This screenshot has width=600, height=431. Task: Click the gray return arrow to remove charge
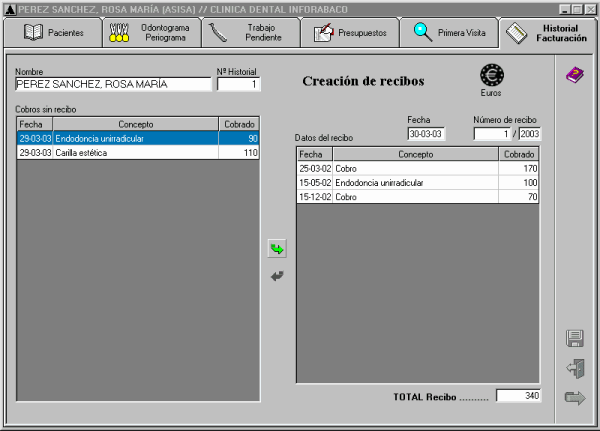click(x=277, y=276)
